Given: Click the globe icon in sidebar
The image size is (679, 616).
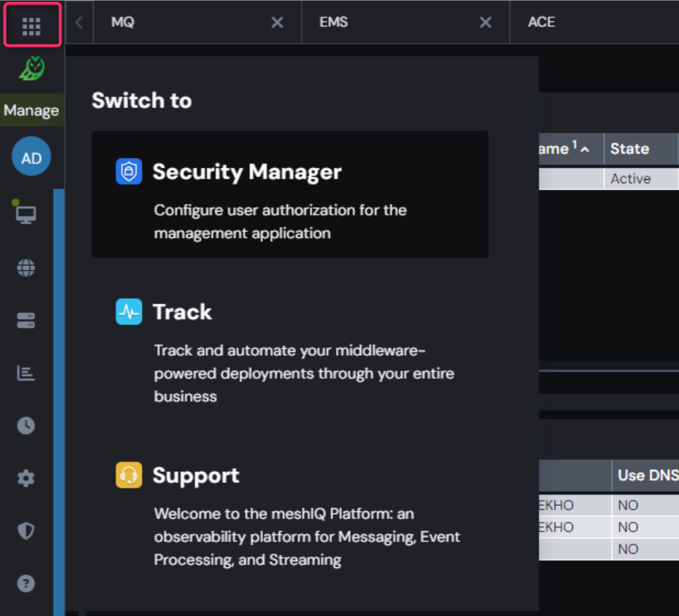Looking at the screenshot, I should (x=26, y=268).
